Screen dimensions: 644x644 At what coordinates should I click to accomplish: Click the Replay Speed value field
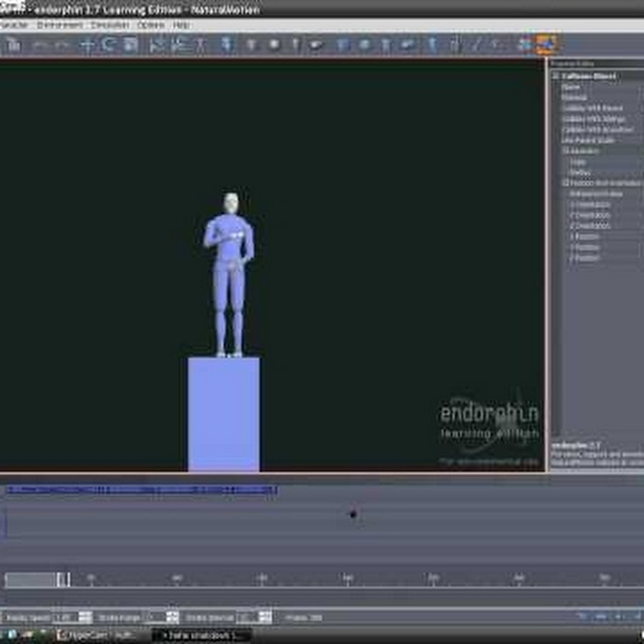tap(65, 617)
